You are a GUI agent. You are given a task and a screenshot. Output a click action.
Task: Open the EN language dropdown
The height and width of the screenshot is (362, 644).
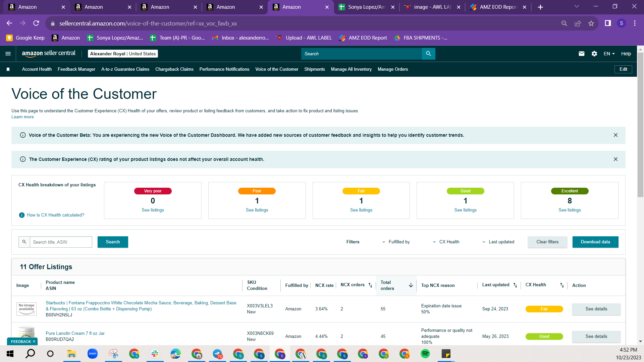(x=609, y=54)
